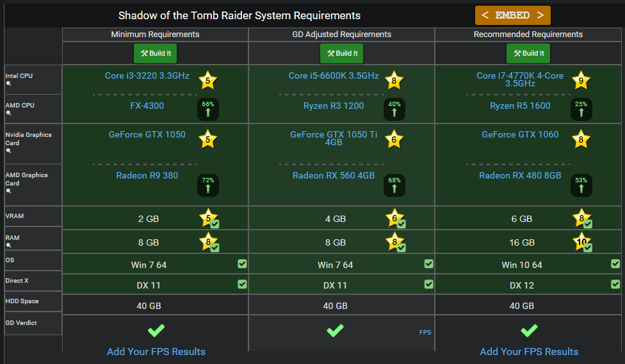This screenshot has width=625, height=364.
Task: Click 40 GB in Minimum column
Action: 149,306
